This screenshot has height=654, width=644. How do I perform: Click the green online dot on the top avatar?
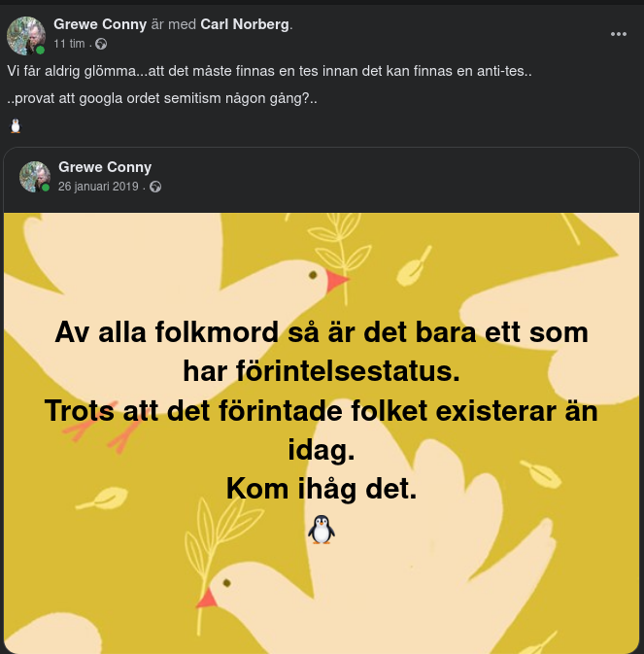click(x=41, y=50)
